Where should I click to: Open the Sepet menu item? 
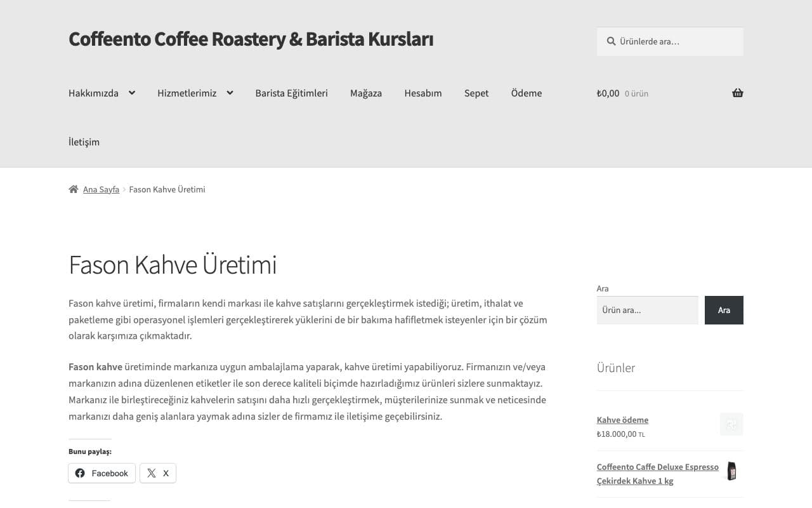click(x=476, y=93)
